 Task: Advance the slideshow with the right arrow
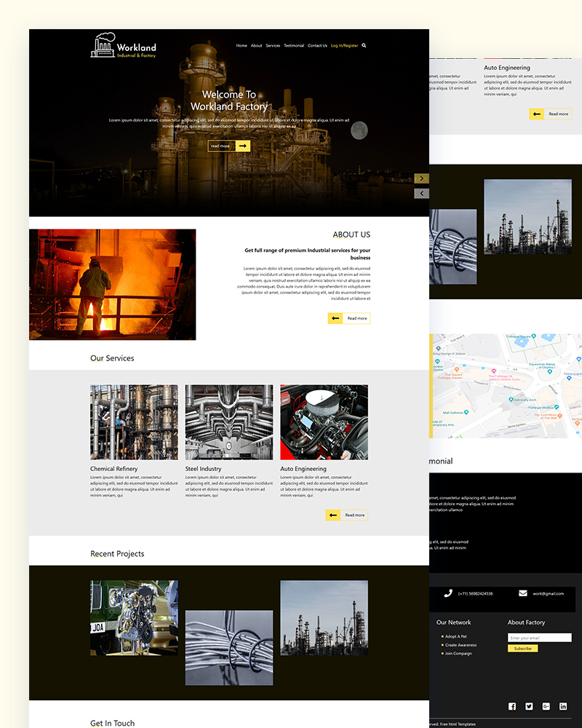tap(422, 178)
